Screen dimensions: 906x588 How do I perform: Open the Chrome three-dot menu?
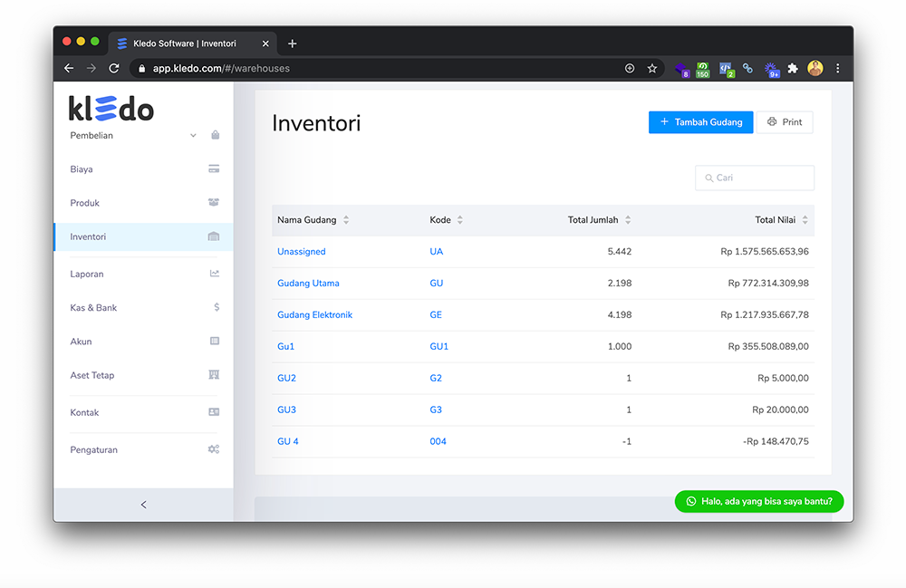[x=838, y=68]
